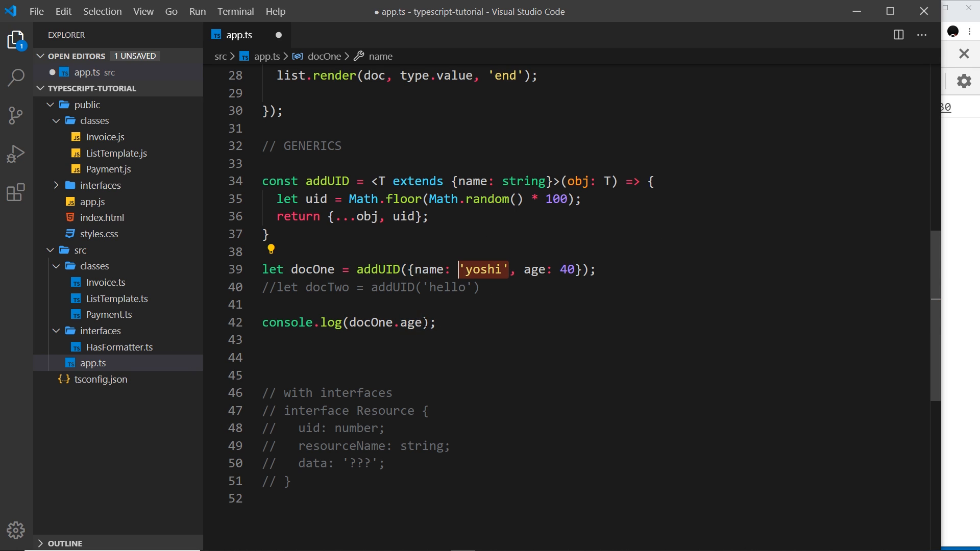Expand the OUTLINE section
The width and height of the screenshot is (980, 551).
41,543
